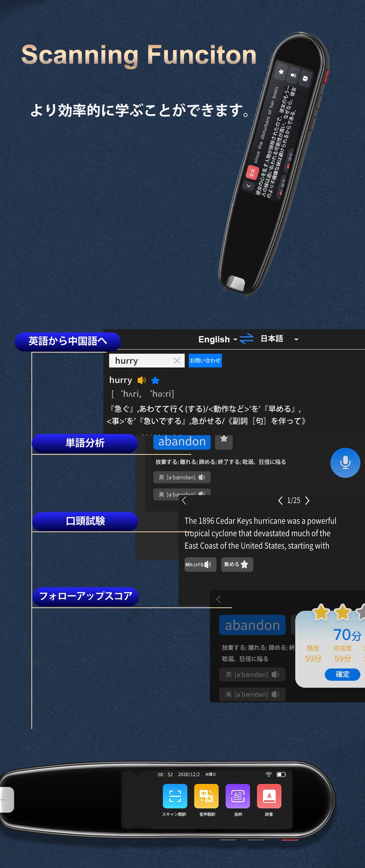Open the Voice Translate (音声翻訳) app icon
Image resolution: width=365 pixels, height=868 pixels.
(x=206, y=796)
